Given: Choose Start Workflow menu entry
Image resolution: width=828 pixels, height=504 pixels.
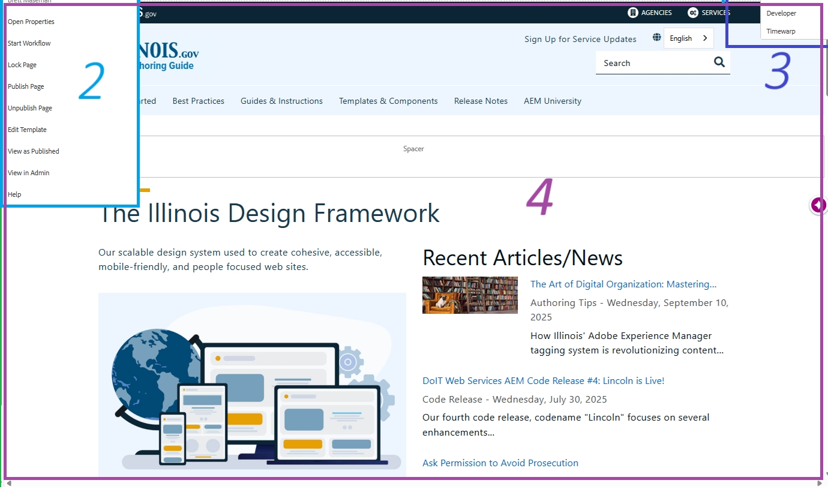Looking at the screenshot, I should coord(29,43).
